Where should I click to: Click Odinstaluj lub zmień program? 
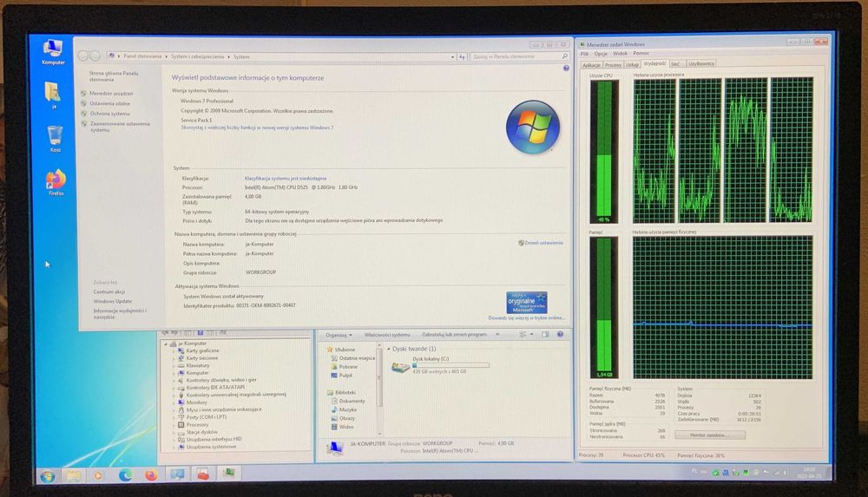point(454,334)
